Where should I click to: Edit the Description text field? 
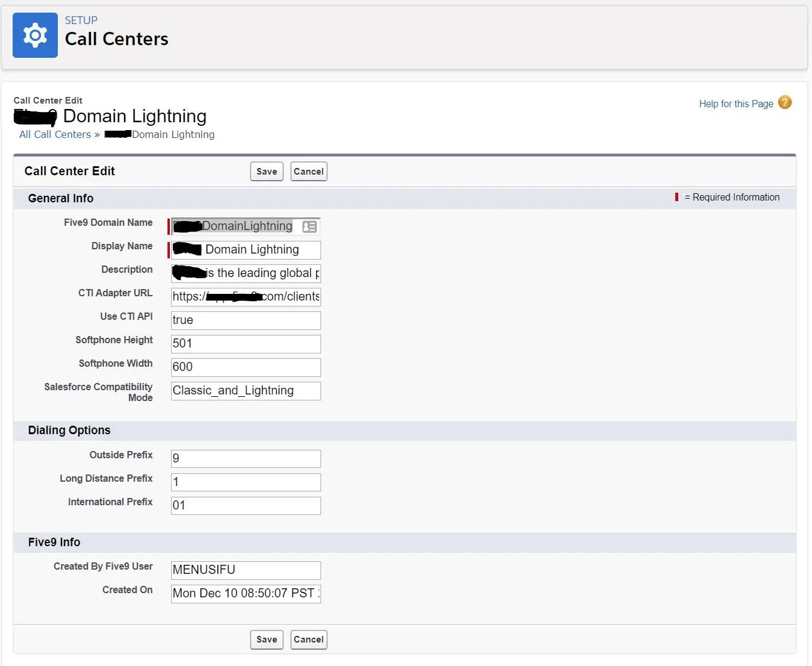pyautogui.click(x=246, y=273)
